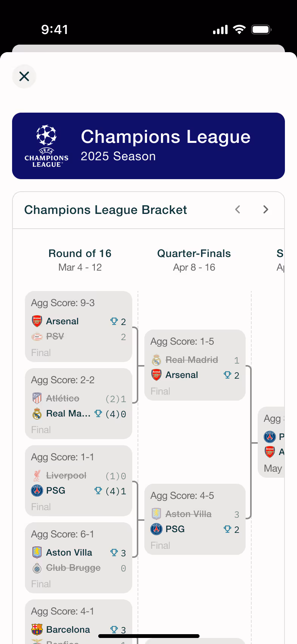Tap PSG crest in Round of 16

37,491
